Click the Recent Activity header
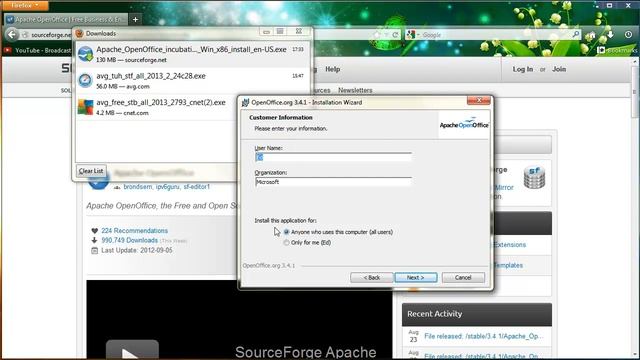The image size is (640, 360). [477, 314]
